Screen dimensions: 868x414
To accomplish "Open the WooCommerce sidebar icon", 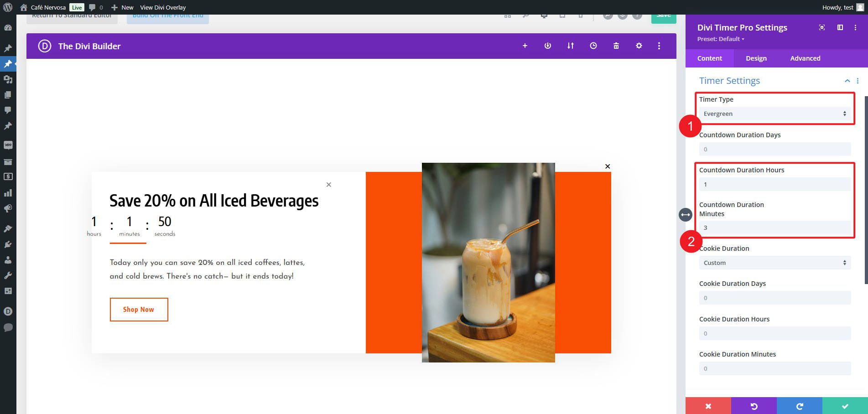I will pyautogui.click(x=8, y=145).
